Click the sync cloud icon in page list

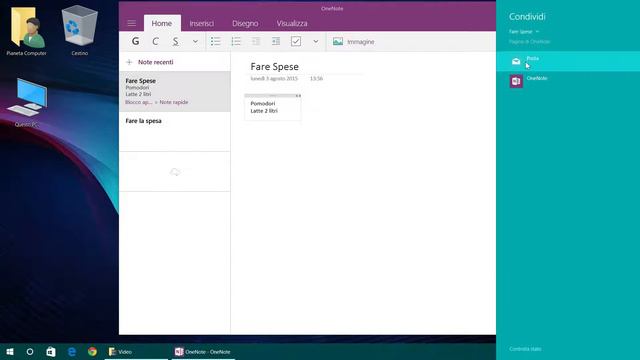pyautogui.click(x=175, y=172)
